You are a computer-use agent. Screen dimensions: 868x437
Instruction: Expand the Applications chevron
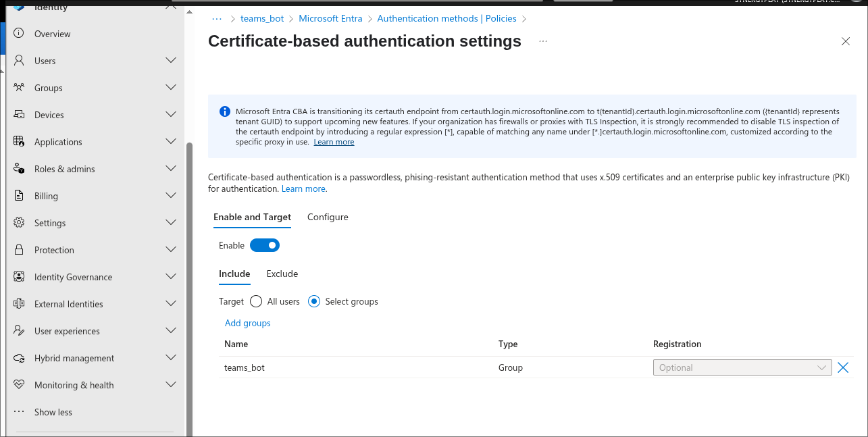(171, 142)
